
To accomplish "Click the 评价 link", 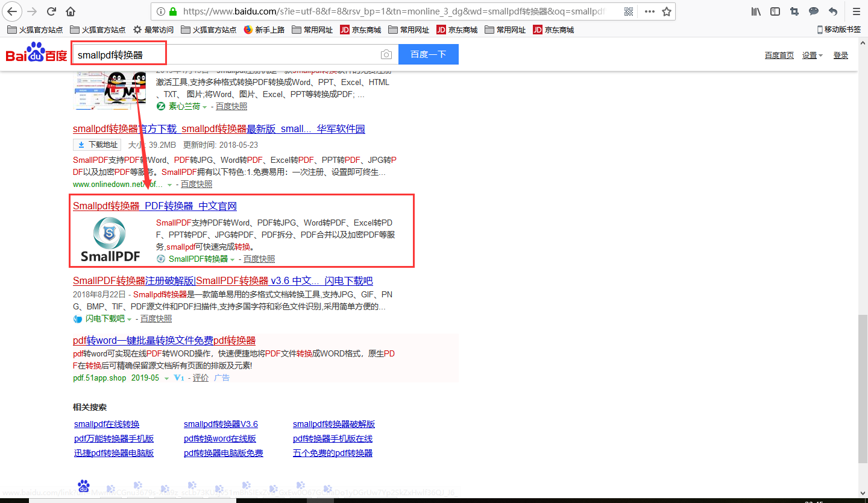I will [201, 378].
